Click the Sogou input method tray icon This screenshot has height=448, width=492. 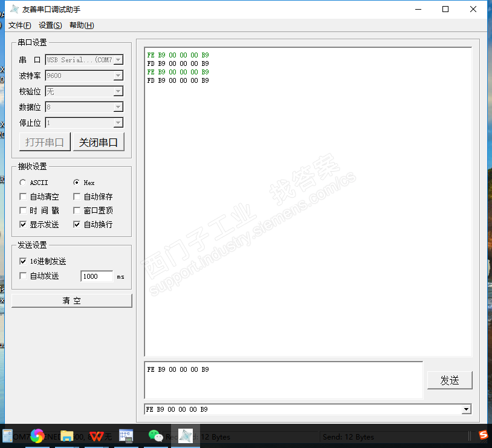click(x=483, y=435)
